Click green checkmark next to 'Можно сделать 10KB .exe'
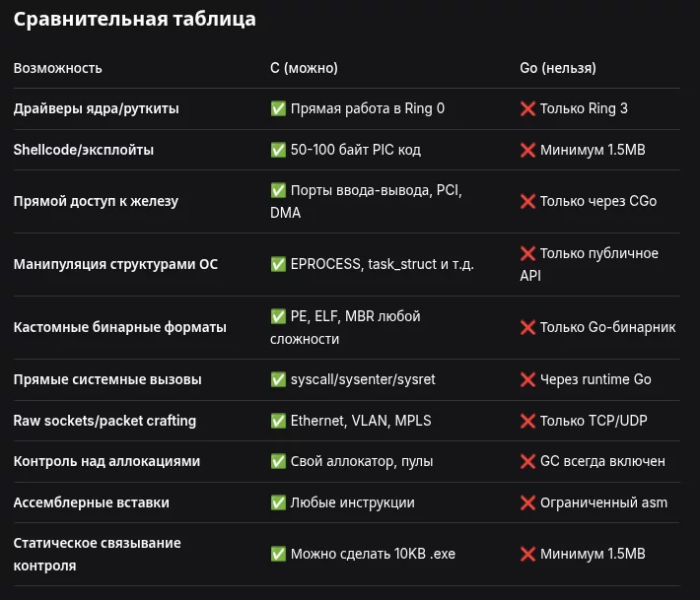 [x=278, y=554]
